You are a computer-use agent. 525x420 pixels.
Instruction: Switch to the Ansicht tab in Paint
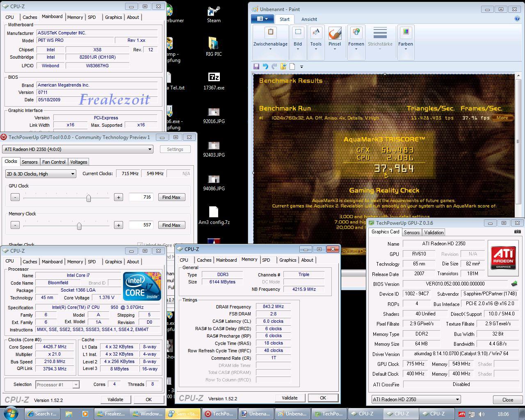point(309,19)
